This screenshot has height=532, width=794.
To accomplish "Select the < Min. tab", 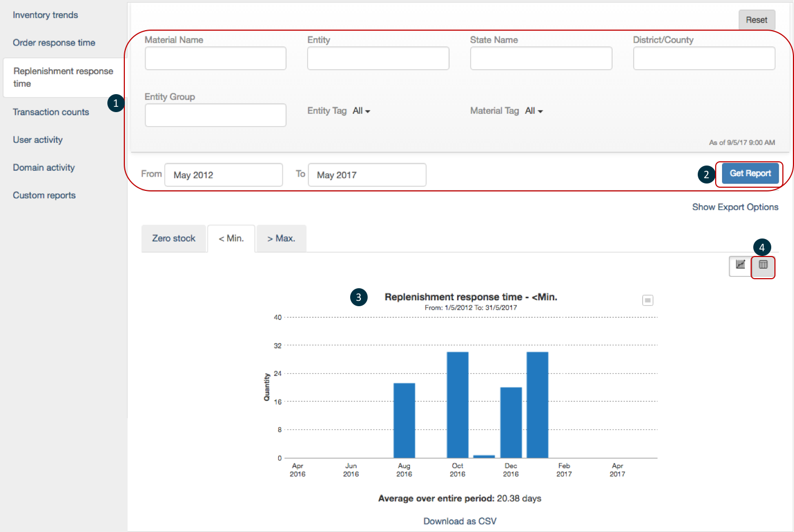I will coord(231,239).
